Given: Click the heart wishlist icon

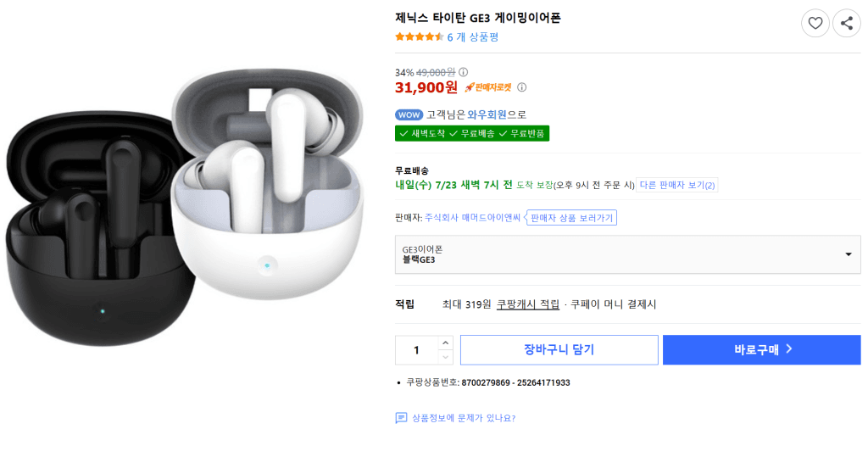Looking at the screenshot, I should 815,23.
